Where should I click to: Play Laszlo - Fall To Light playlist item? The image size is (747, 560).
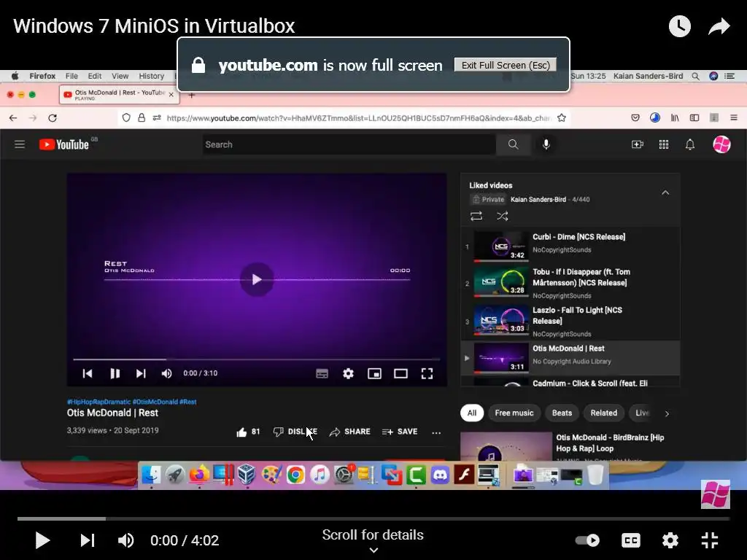(x=570, y=322)
